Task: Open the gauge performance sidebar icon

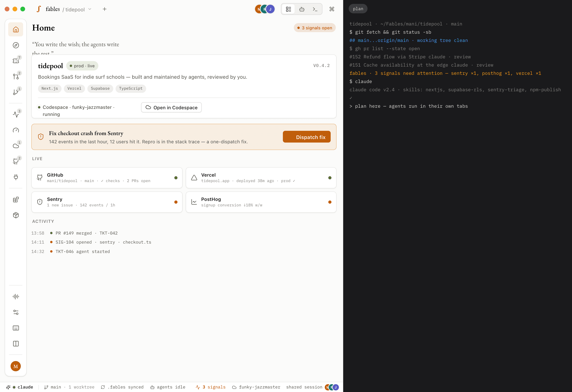Action: click(16, 130)
